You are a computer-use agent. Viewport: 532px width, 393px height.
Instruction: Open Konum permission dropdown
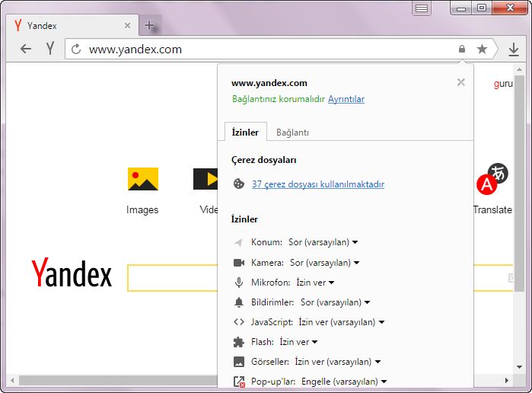[x=323, y=242]
